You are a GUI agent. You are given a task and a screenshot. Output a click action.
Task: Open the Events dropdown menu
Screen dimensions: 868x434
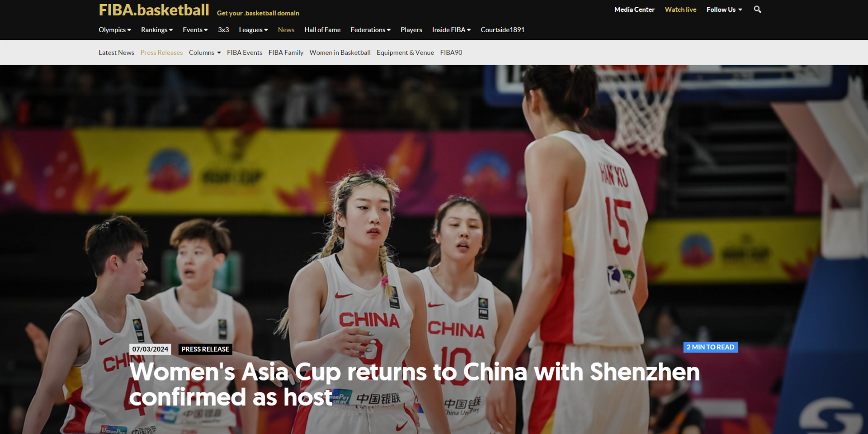pyautogui.click(x=195, y=30)
